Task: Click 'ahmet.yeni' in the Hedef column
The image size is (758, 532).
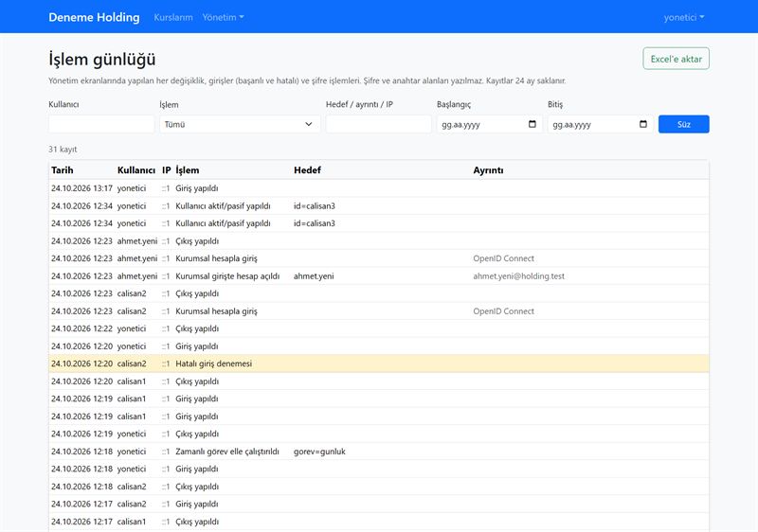Action: 314,276
